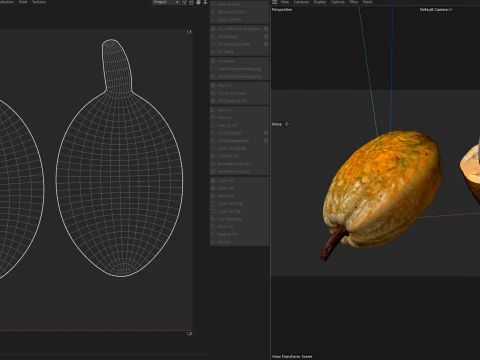Open settings gear for UV Straighten
This screenshot has width=480, height=360.
pos(266,133)
